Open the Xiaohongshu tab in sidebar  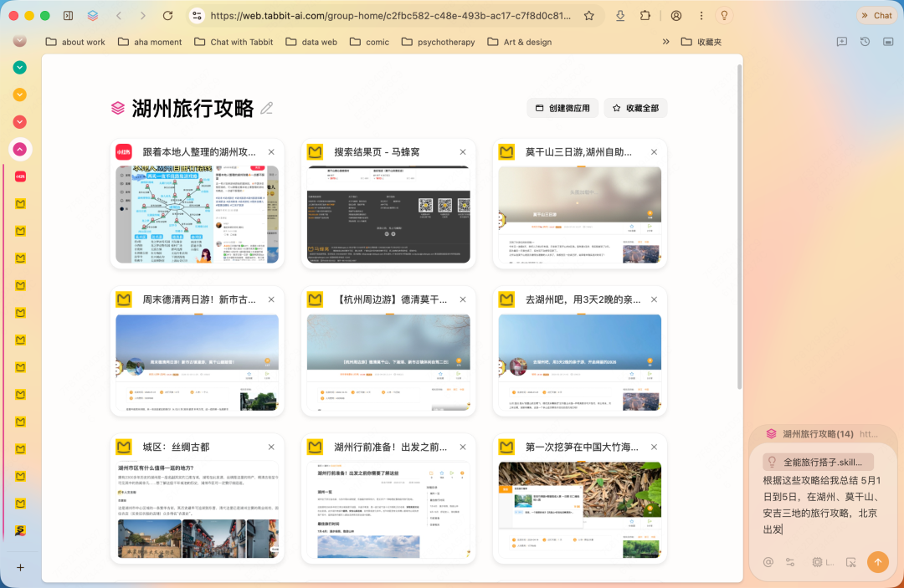coord(20,176)
